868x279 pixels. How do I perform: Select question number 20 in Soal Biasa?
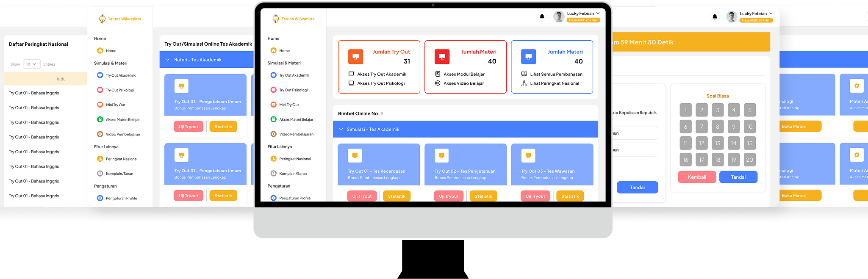(x=750, y=160)
